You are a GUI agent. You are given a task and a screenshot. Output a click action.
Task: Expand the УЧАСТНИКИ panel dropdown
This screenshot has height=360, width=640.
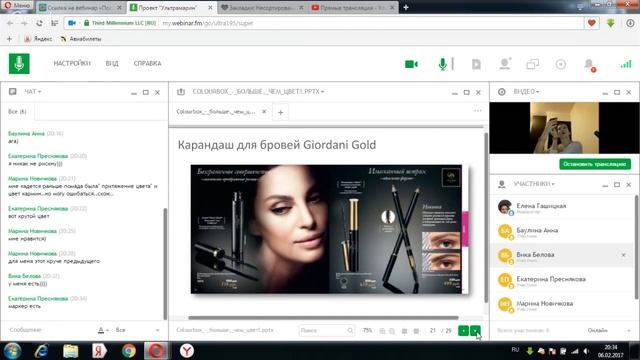point(534,184)
